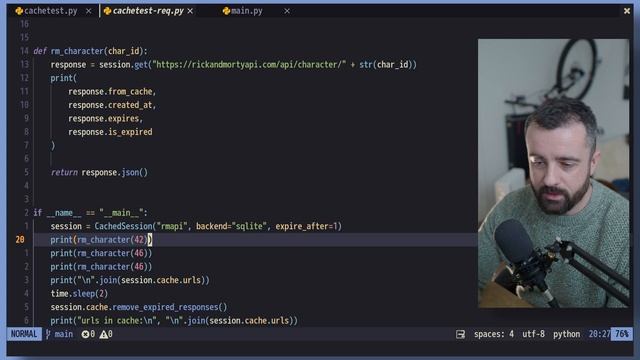
Task: Click the def rm_character function definition line
Action: pyautogui.click(x=90, y=51)
